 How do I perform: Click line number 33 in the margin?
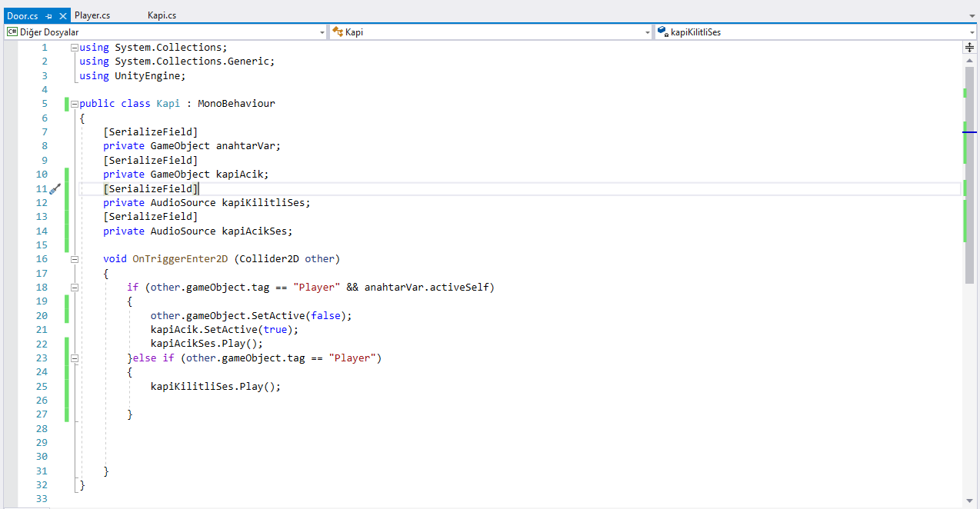[x=41, y=500]
